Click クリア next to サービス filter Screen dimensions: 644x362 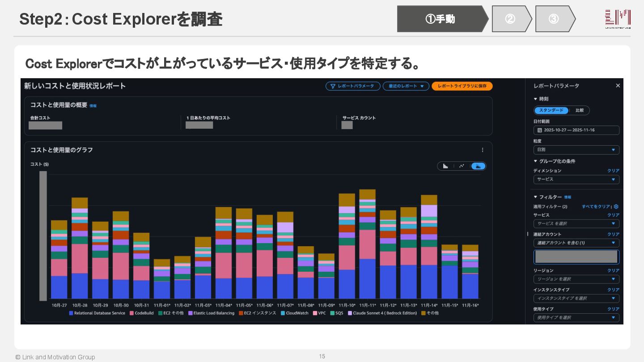tap(613, 215)
